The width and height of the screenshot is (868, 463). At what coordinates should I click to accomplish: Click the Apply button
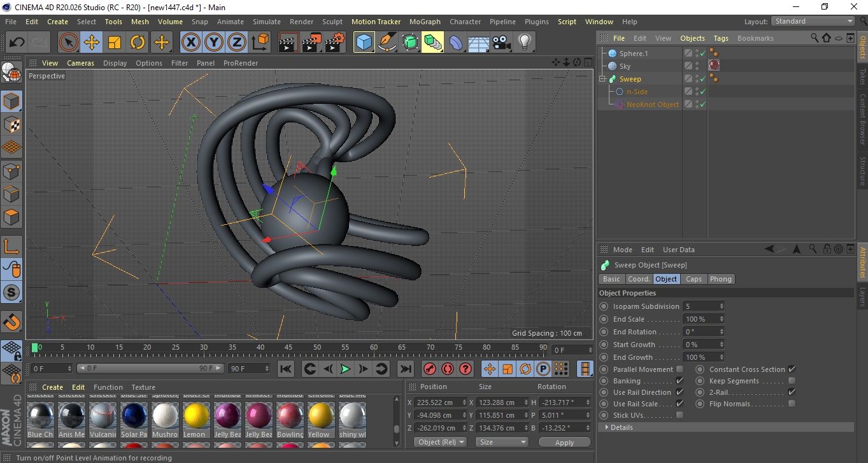564,442
